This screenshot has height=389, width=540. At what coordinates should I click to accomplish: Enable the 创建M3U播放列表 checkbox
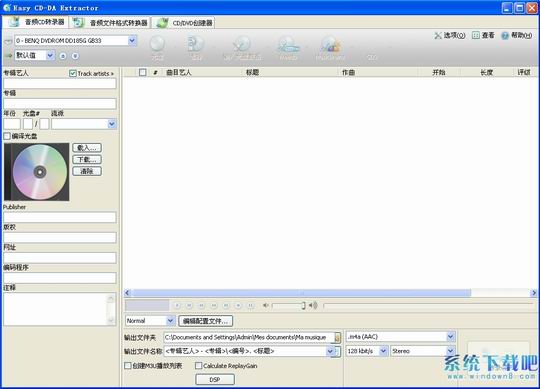[127, 366]
